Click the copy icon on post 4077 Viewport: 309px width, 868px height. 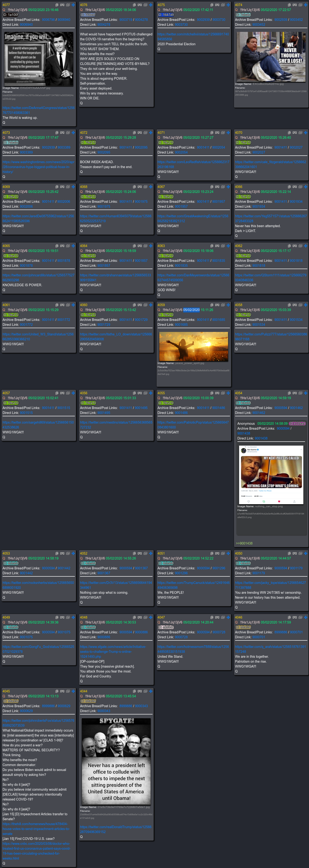click(x=57, y=5)
